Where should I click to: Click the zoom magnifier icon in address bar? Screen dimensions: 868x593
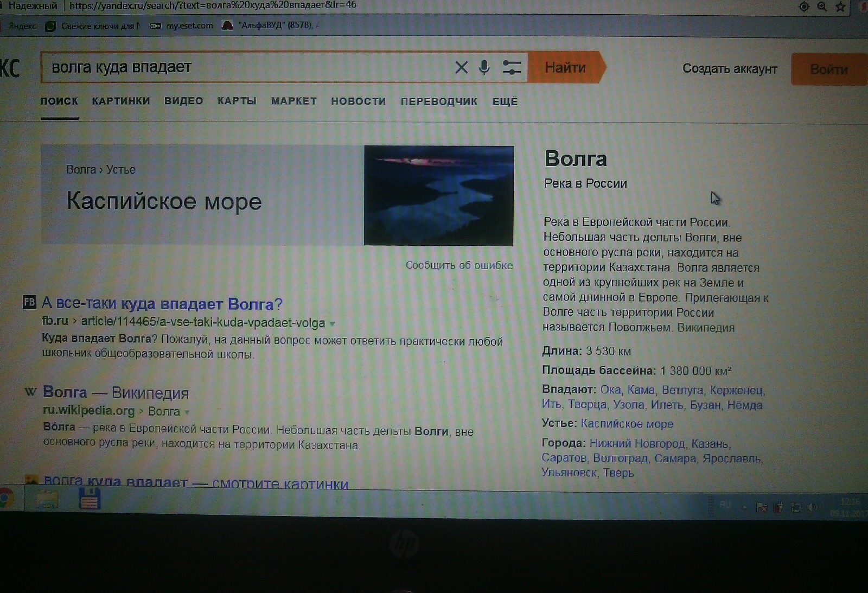click(x=822, y=7)
